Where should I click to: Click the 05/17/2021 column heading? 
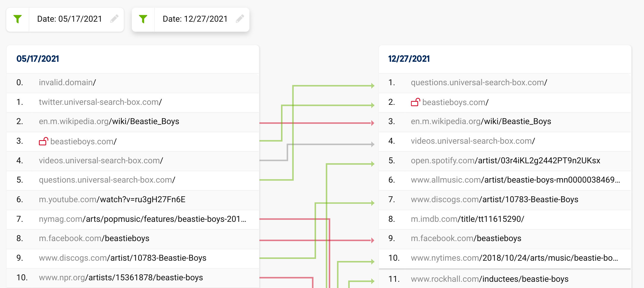[38, 59]
